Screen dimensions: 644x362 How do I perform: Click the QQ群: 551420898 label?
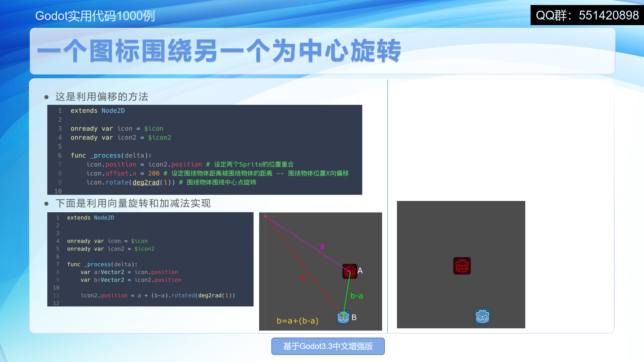coord(587,15)
